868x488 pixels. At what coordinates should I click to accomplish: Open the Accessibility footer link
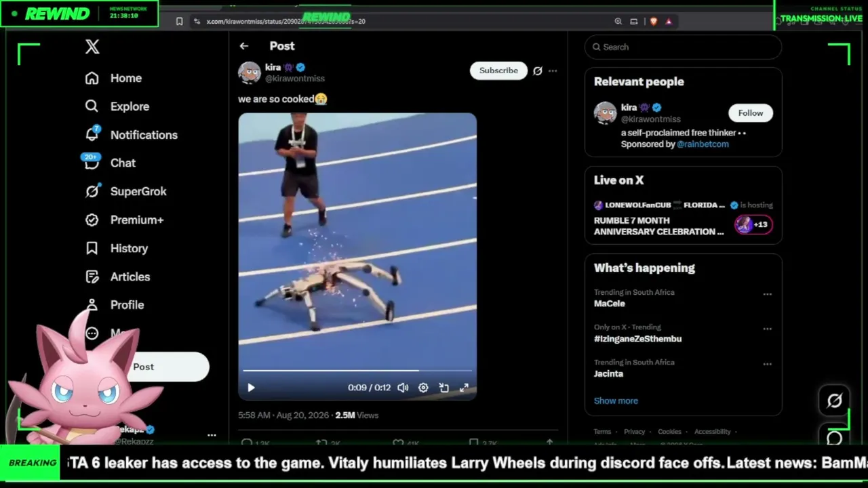(x=712, y=432)
